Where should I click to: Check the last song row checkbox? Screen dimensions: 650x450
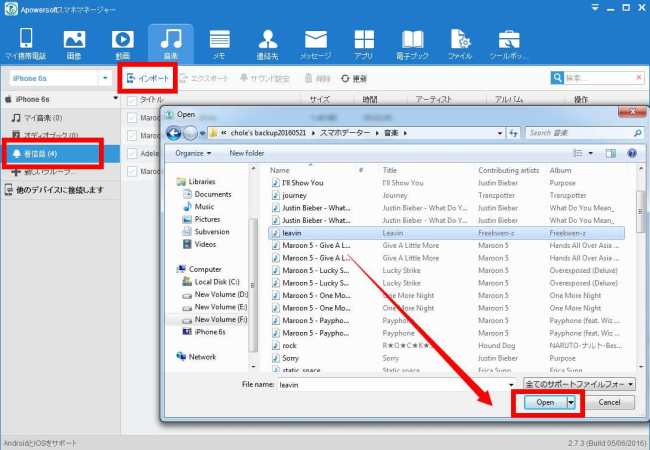pyautogui.click(x=132, y=171)
